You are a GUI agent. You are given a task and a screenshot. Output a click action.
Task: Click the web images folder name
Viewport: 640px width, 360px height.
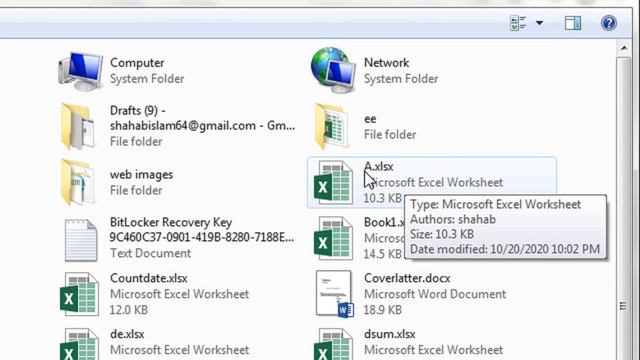tap(142, 175)
